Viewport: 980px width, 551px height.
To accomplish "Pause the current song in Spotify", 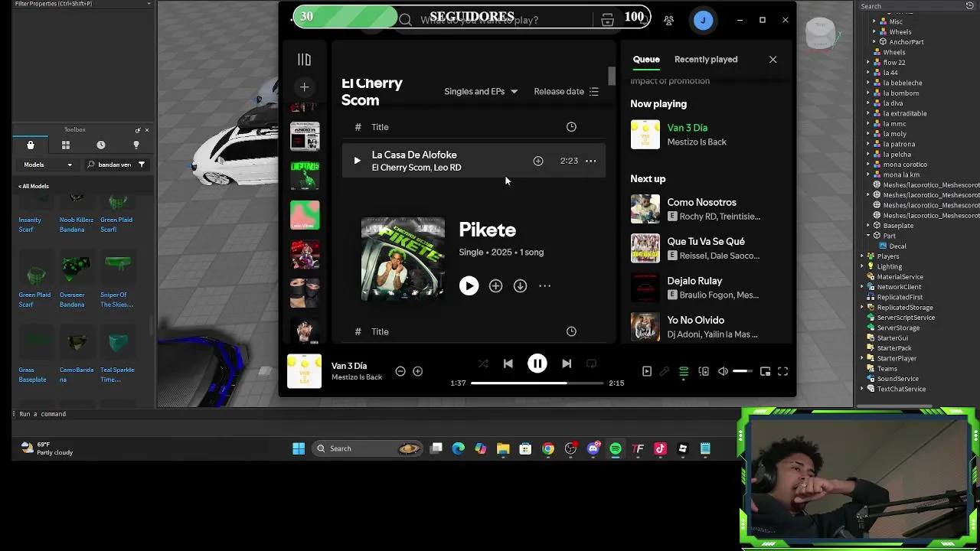I will pos(537,364).
